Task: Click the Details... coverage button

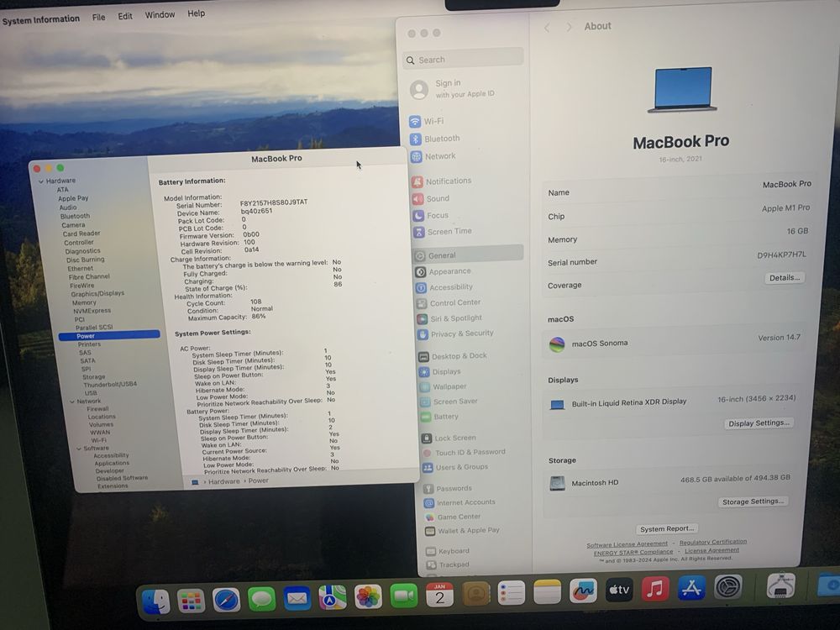Action: (785, 277)
